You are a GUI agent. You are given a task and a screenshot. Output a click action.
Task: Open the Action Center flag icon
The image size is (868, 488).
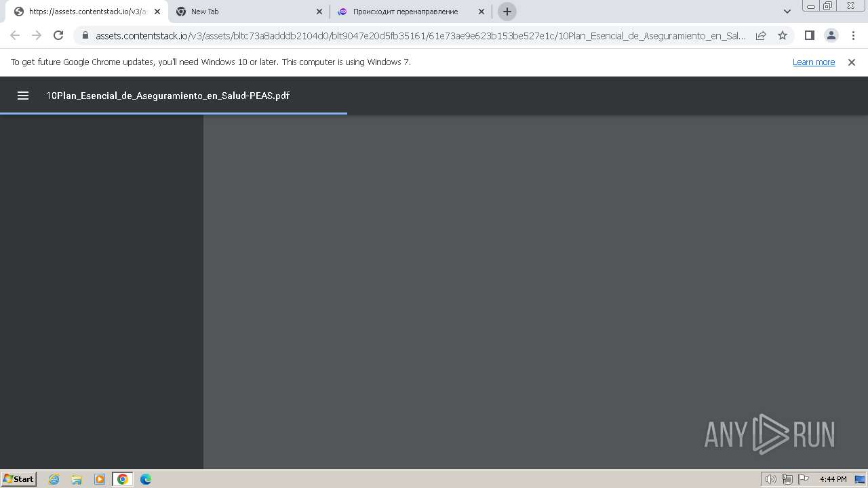tap(804, 479)
